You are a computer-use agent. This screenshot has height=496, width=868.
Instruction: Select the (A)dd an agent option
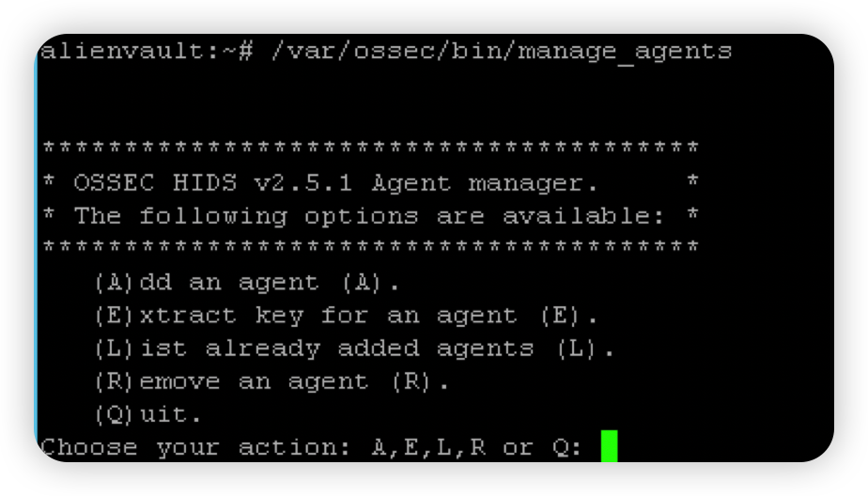pyautogui.click(x=247, y=283)
